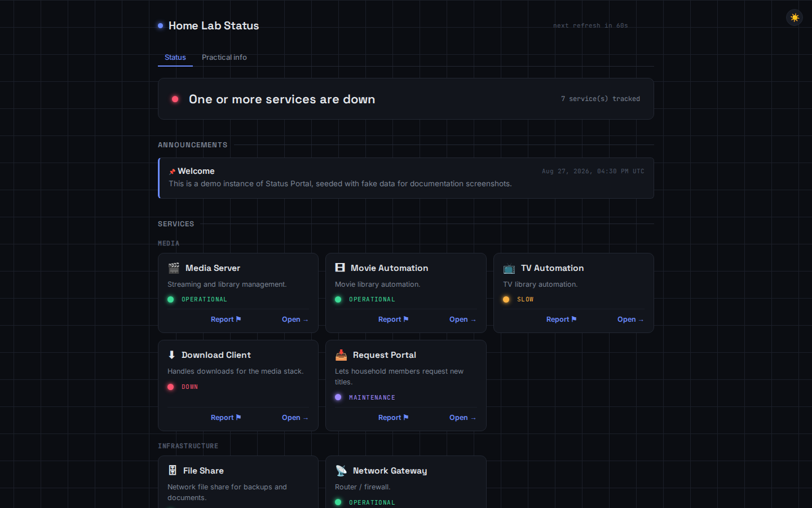Report an issue with Download Client
This screenshot has height=508, width=812.
[226, 418]
